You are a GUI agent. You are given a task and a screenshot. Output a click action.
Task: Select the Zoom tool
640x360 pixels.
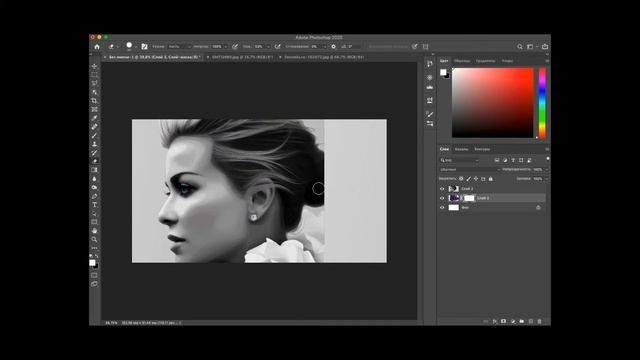(x=94, y=239)
